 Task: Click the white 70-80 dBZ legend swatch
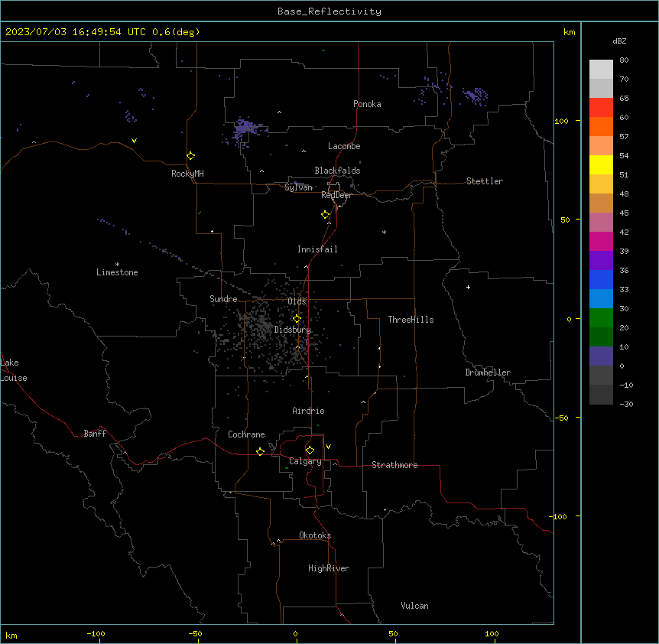(601, 70)
